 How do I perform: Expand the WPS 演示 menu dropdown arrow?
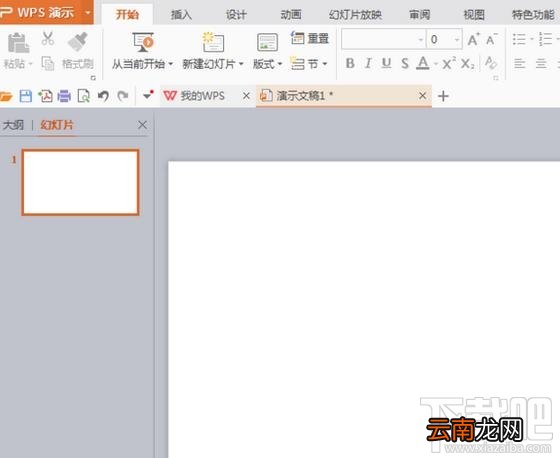(88, 13)
